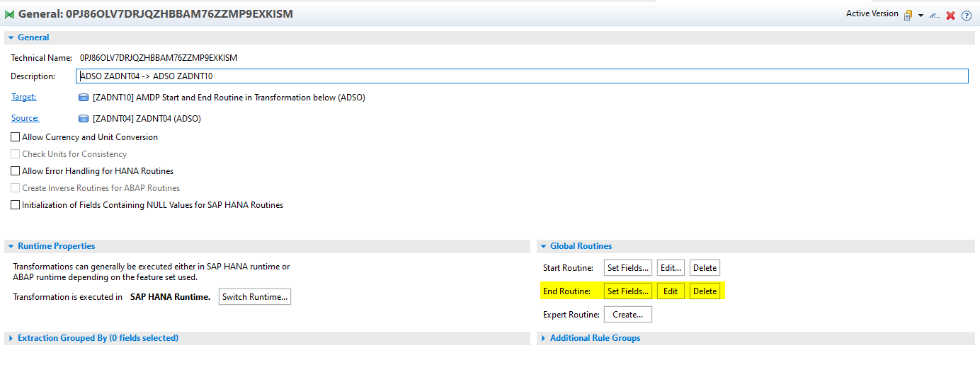Enable Allow Currency and Unit Conversion
The width and height of the screenshot is (980, 384).
(x=16, y=137)
